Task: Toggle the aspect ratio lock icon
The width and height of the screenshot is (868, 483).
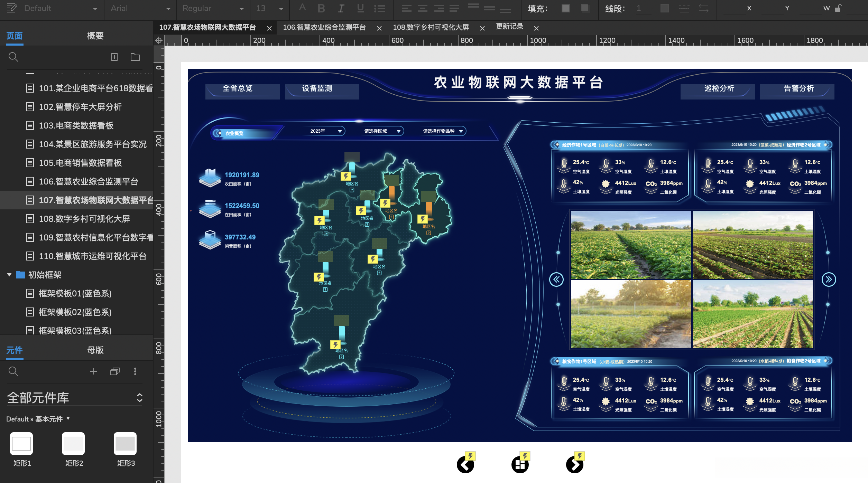Action: click(x=838, y=8)
